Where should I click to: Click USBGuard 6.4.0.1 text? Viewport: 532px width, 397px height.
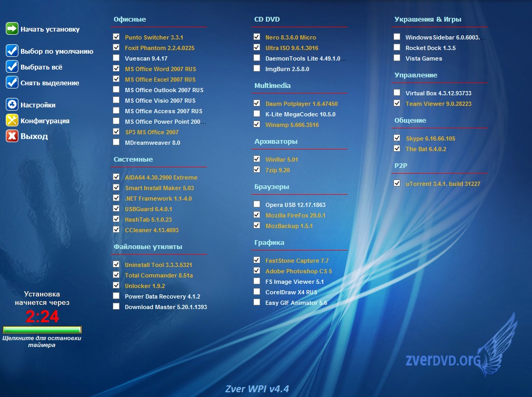point(148,209)
